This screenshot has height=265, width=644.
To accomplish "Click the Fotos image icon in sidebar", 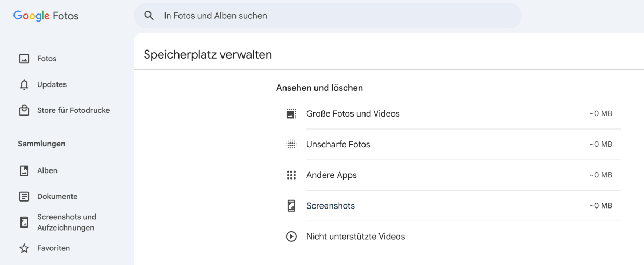I will [24, 59].
